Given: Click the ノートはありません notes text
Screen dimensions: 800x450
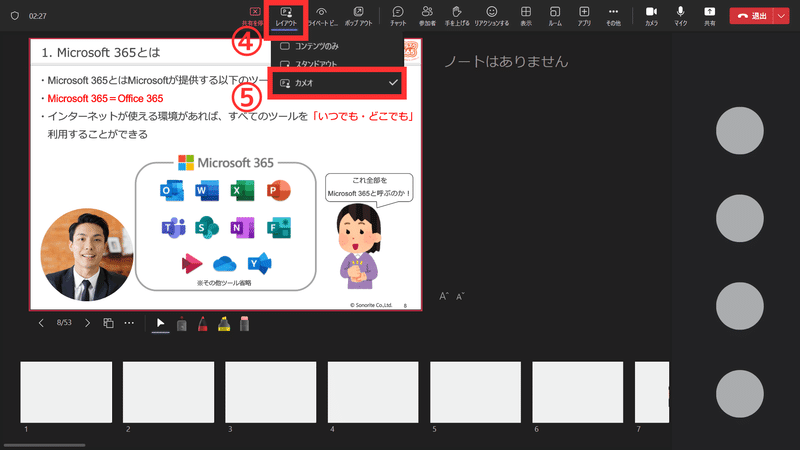Looking at the screenshot, I should coord(506,62).
